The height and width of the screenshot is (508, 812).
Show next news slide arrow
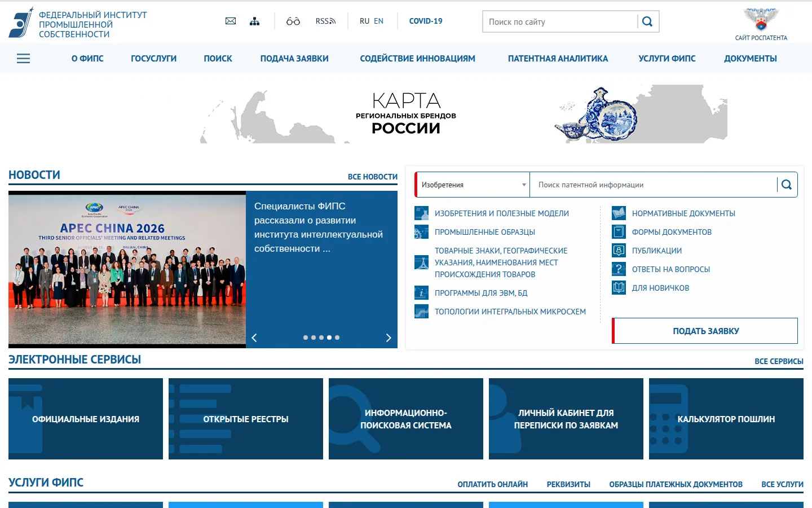click(389, 338)
